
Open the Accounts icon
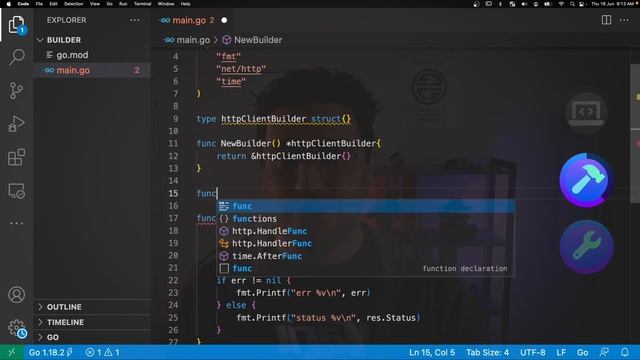[16, 295]
